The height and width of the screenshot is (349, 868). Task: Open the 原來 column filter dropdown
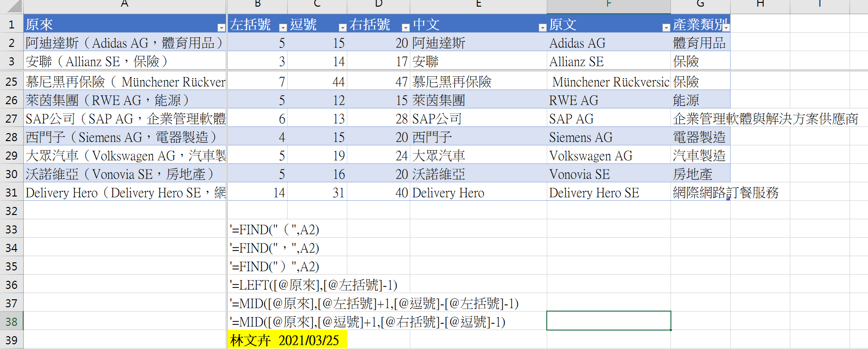[x=221, y=27]
